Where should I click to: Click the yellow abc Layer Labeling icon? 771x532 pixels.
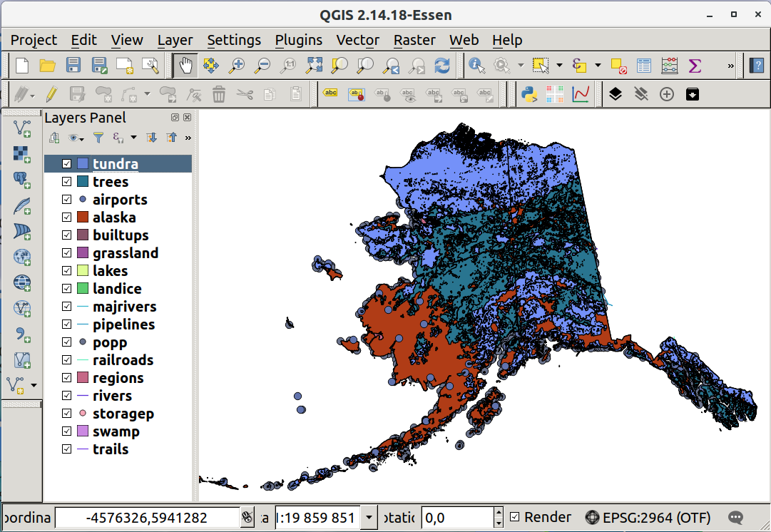point(330,93)
